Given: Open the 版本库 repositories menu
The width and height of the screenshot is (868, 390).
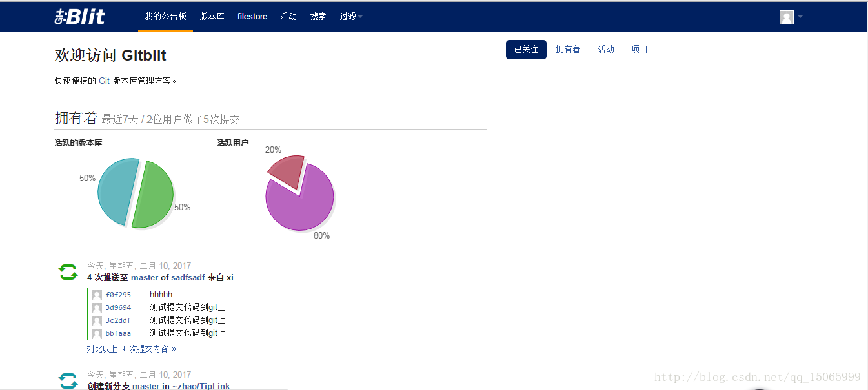Looking at the screenshot, I should point(212,17).
